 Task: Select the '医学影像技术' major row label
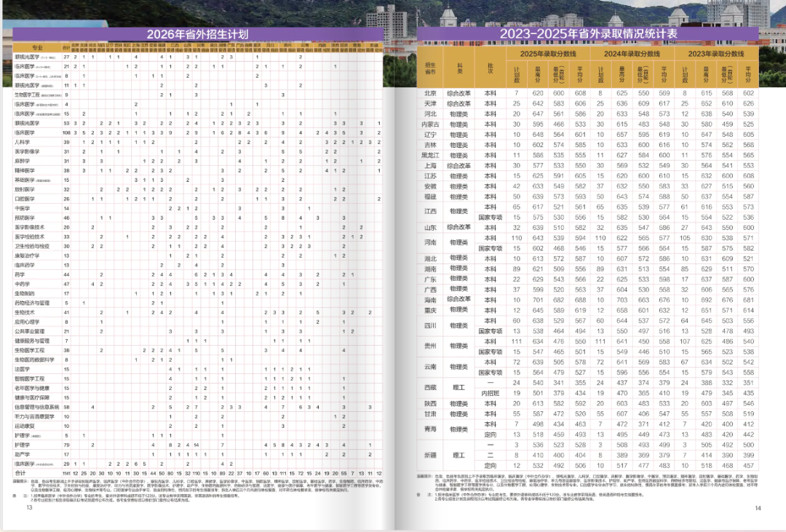click(29, 228)
